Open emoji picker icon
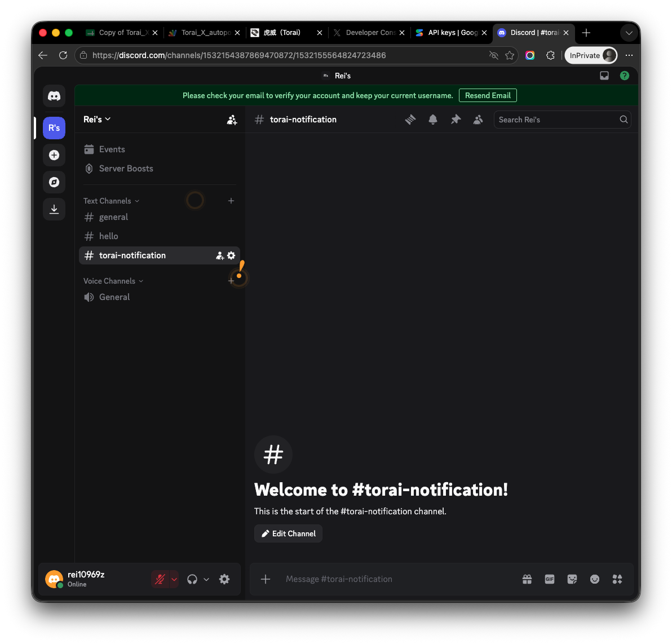The height and width of the screenshot is (644, 672). point(594,579)
